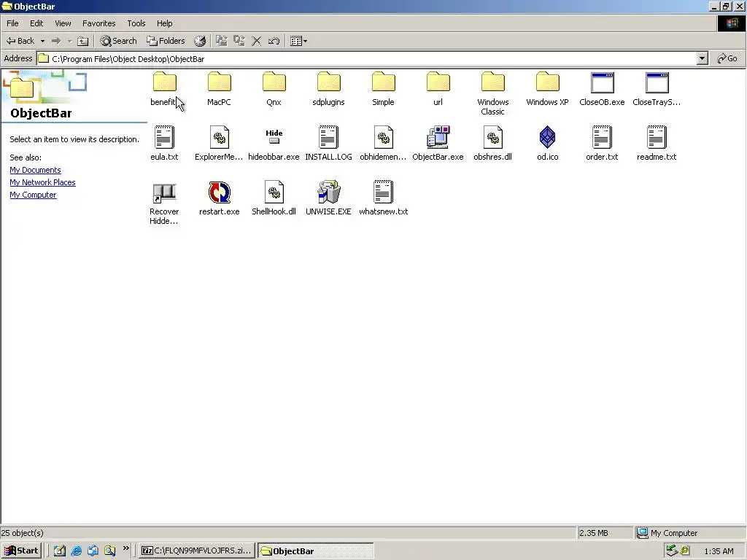Select the CloseTrayS... executable icon
The image size is (747, 560).
657,83
